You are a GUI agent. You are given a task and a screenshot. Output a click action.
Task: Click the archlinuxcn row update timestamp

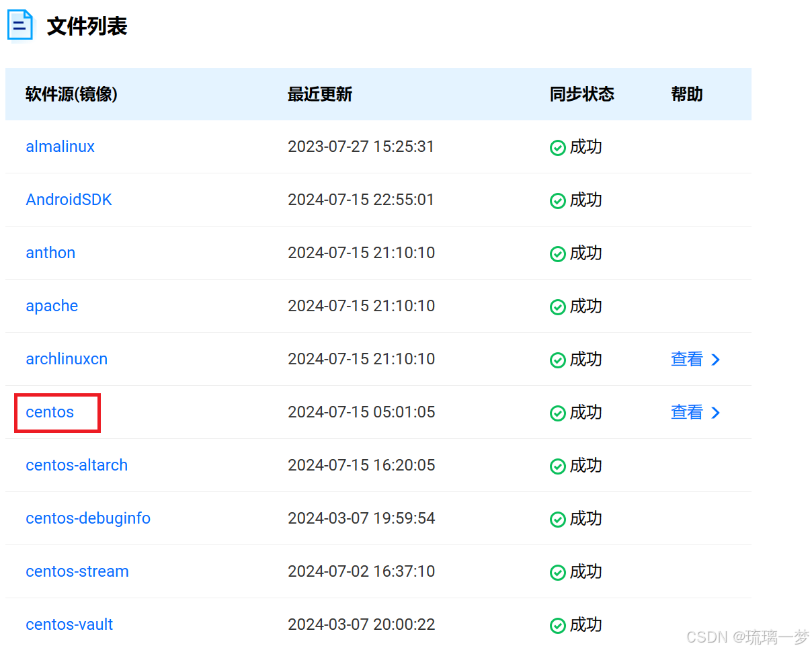[361, 359]
